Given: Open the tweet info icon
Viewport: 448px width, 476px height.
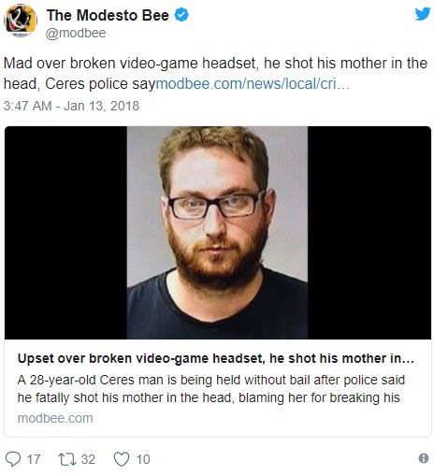Looking at the screenshot, I should 423,458.
